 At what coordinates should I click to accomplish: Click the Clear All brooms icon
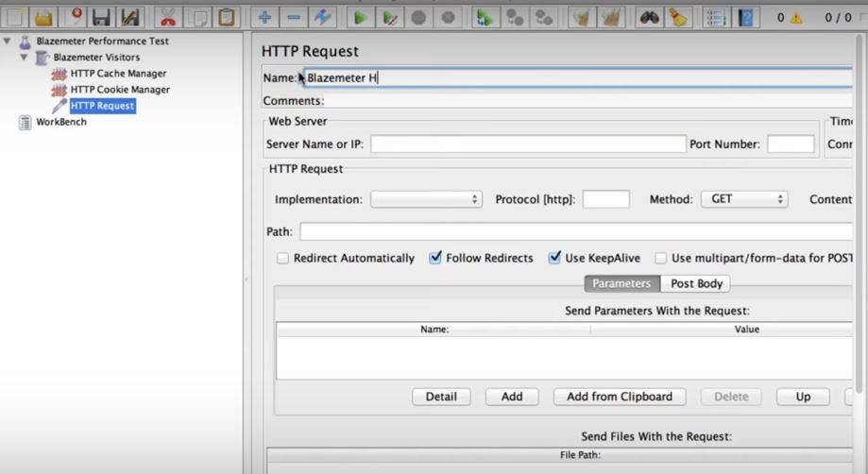tap(611, 18)
